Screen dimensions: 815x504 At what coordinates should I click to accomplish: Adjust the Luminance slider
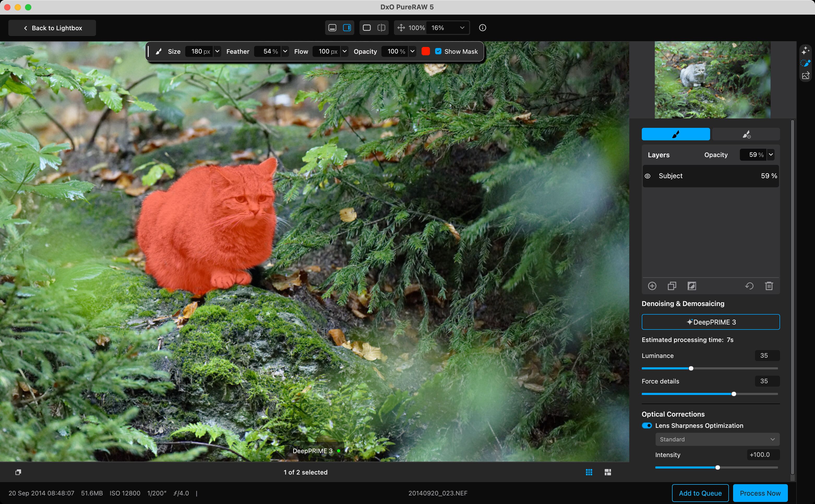(691, 368)
